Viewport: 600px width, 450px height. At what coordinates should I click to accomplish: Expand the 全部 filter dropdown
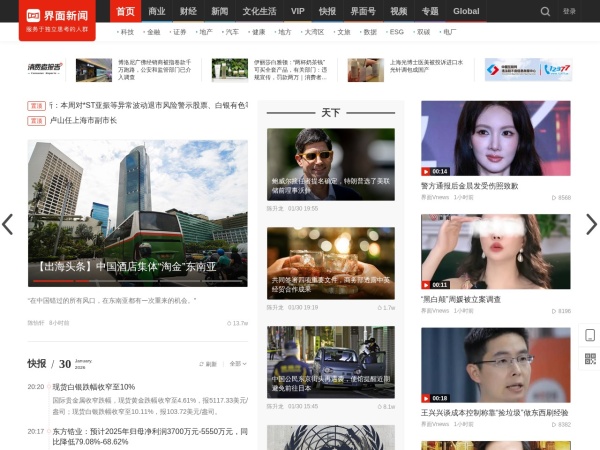click(237, 364)
